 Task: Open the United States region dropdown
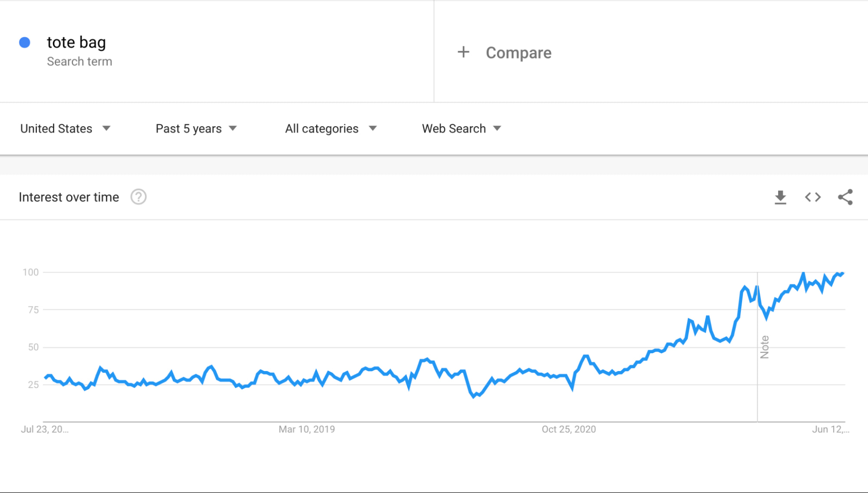[x=65, y=128]
